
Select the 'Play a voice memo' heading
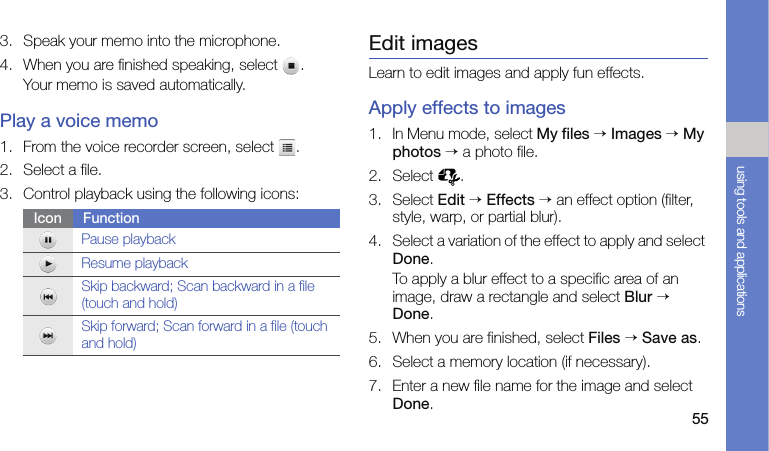click(x=79, y=121)
